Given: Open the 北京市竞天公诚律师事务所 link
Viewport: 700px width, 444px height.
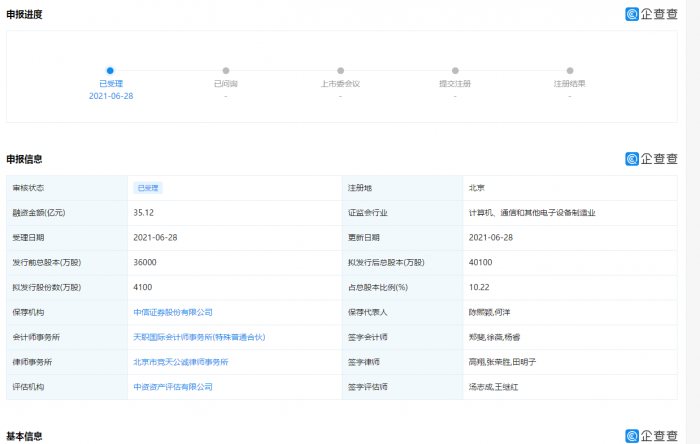Looking at the screenshot, I should coord(181,362).
